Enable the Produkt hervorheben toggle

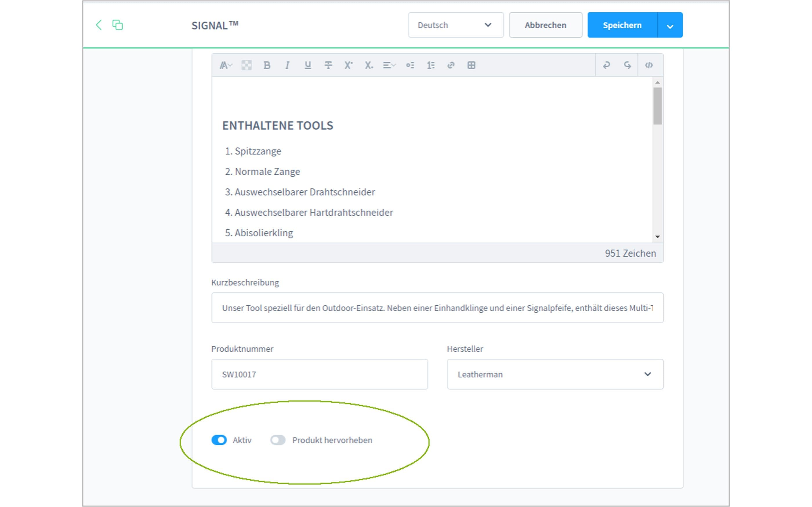click(278, 440)
